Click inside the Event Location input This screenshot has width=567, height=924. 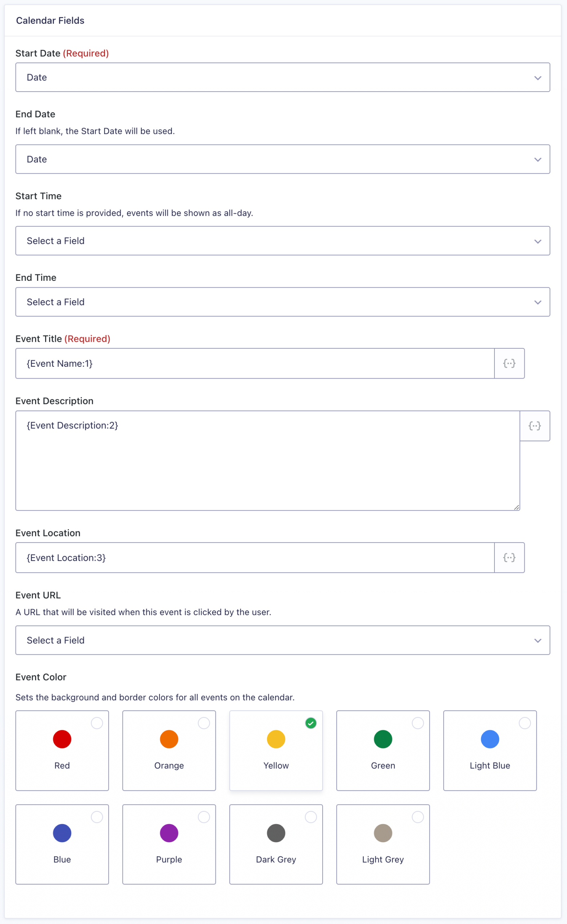pos(225,558)
